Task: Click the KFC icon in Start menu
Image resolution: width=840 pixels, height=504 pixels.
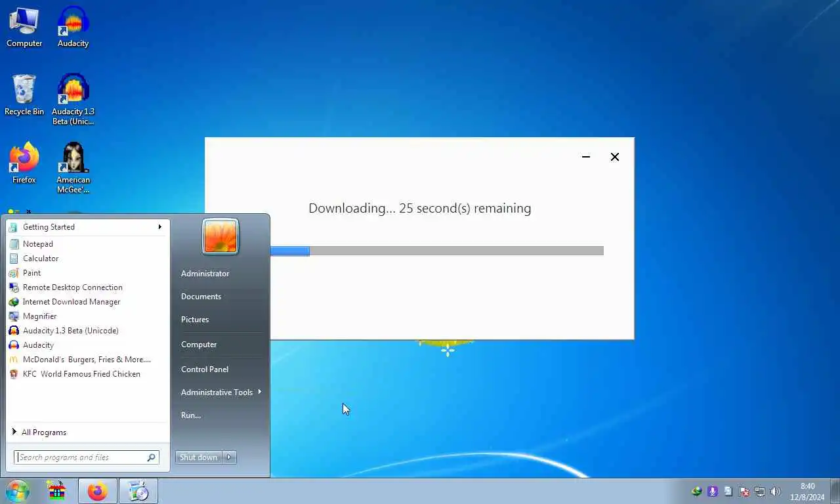Action: tap(14, 374)
